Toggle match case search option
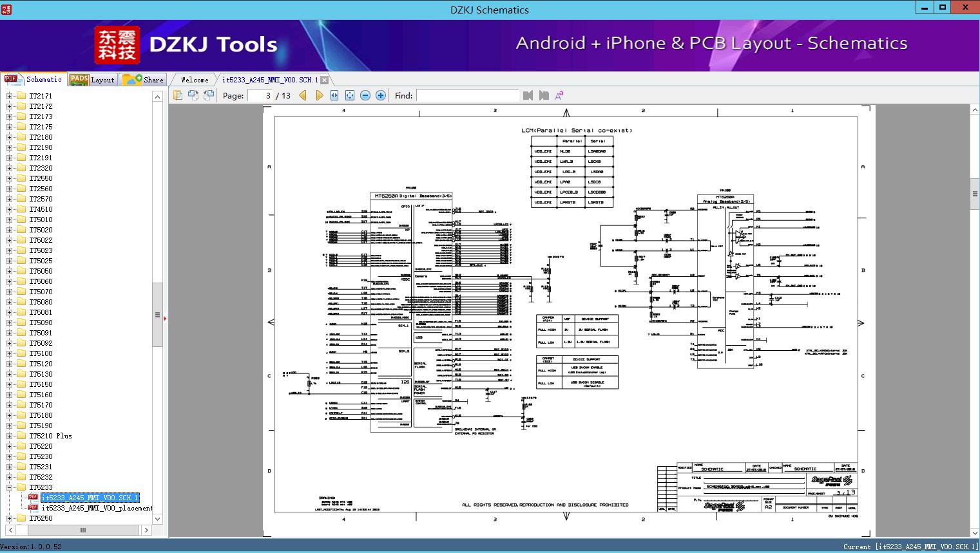 559,95
